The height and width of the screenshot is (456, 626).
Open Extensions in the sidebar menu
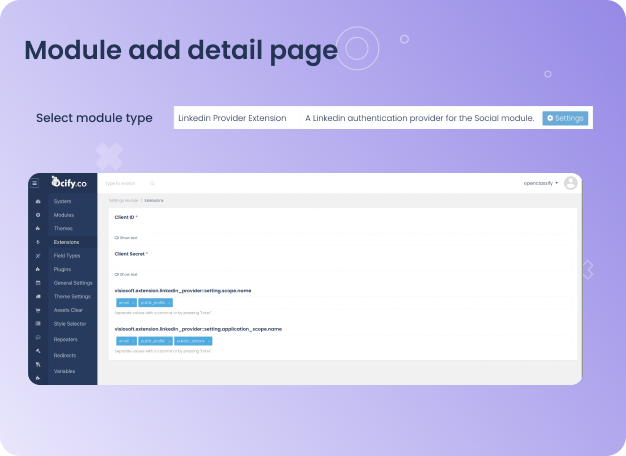[67, 242]
